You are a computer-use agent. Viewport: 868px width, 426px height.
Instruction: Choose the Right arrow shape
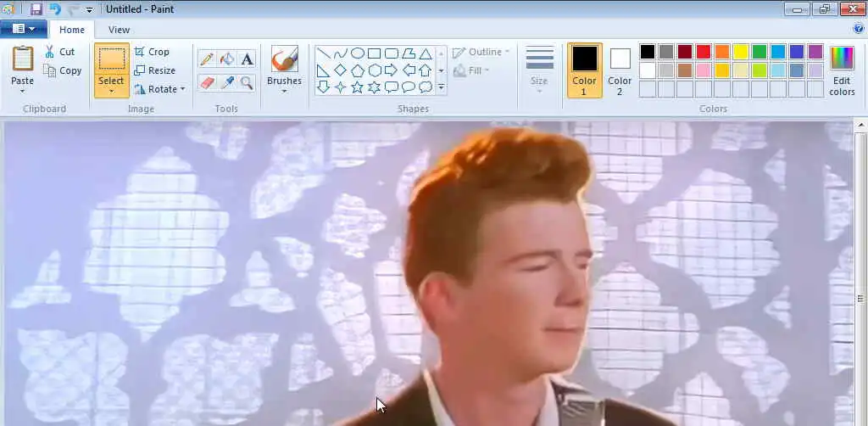coord(392,70)
